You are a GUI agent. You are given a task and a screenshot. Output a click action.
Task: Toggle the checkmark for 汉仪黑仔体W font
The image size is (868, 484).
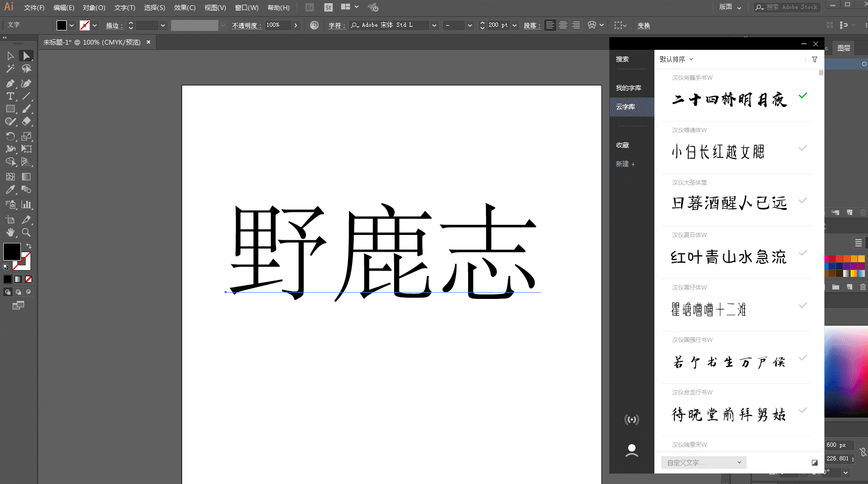(803, 305)
